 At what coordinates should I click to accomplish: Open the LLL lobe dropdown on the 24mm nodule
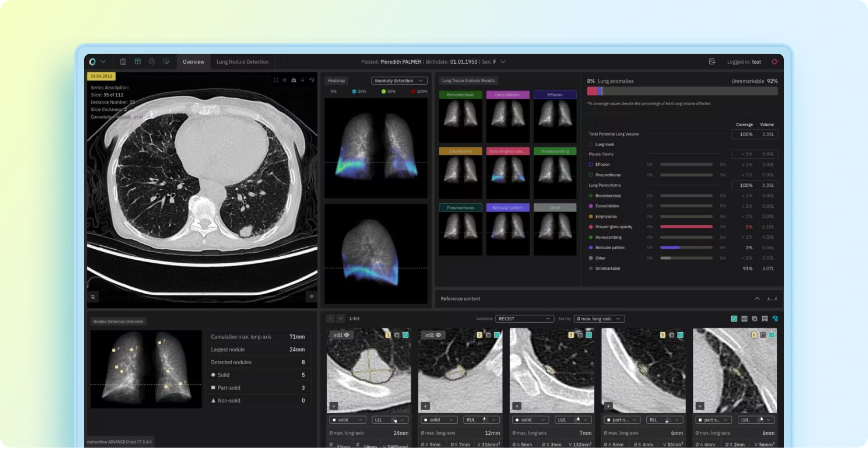390,420
